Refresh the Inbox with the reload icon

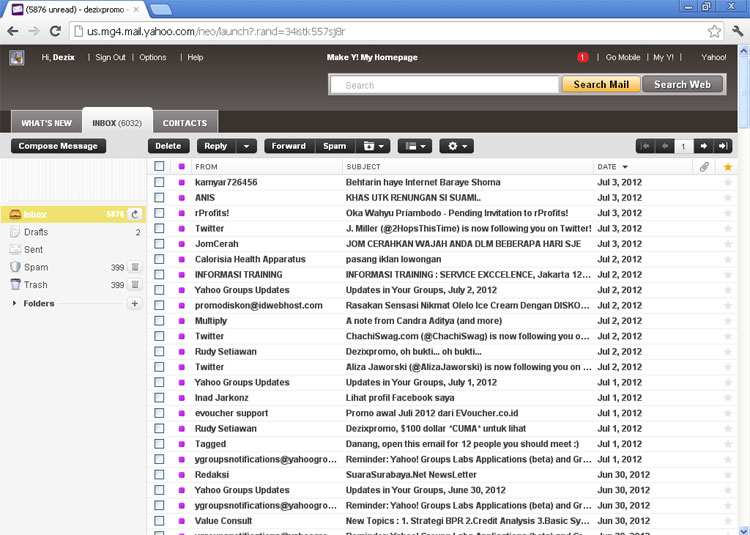click(x=135, y=214)
